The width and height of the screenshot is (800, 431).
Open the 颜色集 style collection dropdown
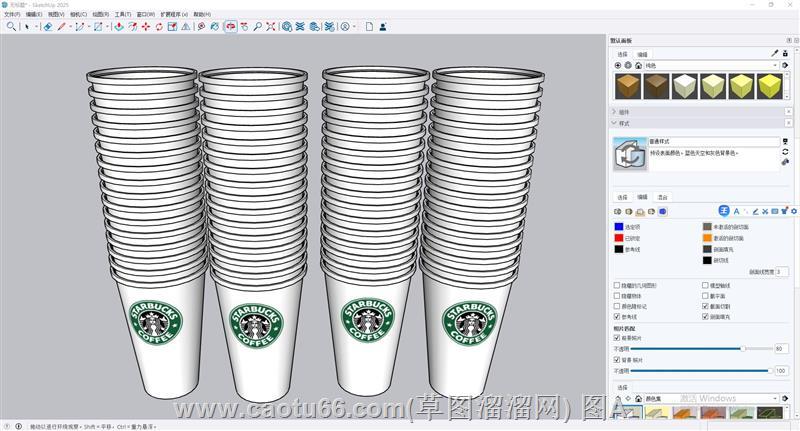pyautogui.click(x=711, y=398)
